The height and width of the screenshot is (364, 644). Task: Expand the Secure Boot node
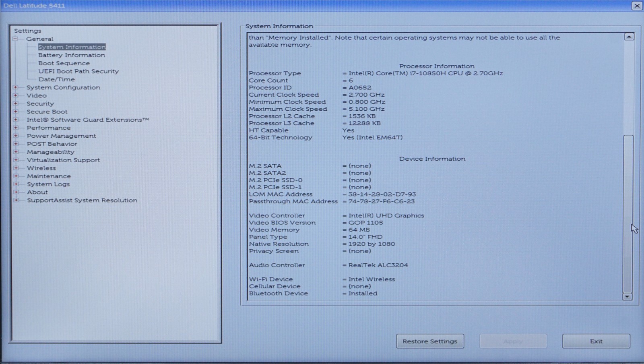pos(15,112)
